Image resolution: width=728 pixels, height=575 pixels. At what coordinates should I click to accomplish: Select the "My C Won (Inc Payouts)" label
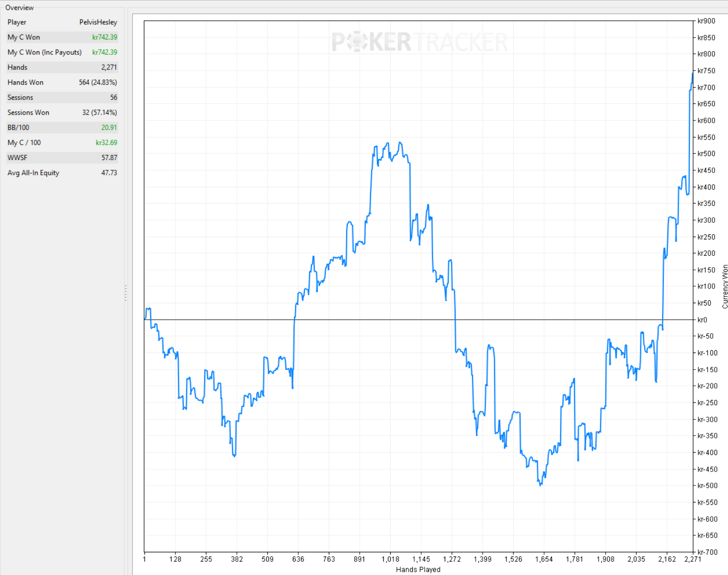coord(44,52)
